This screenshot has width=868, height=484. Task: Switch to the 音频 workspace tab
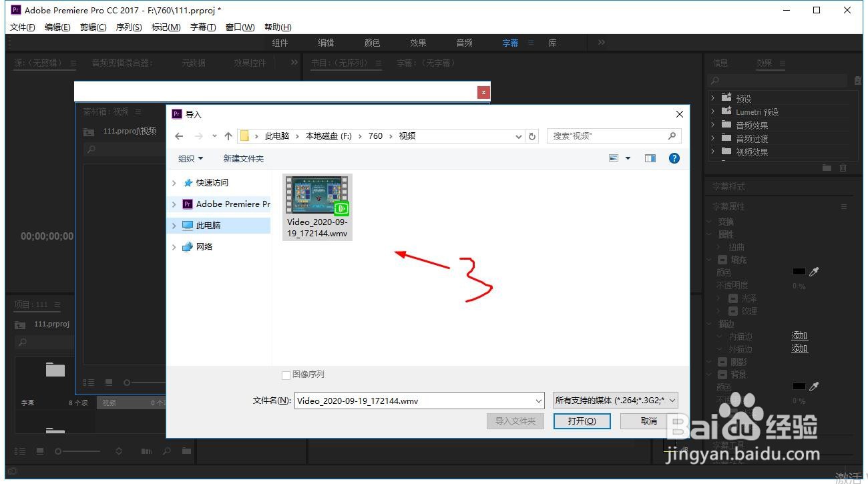point(464,43)
